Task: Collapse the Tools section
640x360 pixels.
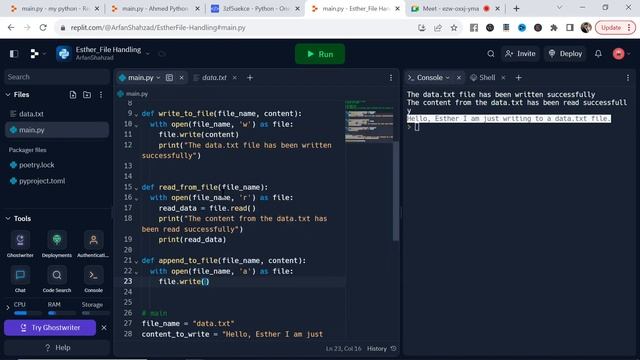Action: tap(8, 218)
